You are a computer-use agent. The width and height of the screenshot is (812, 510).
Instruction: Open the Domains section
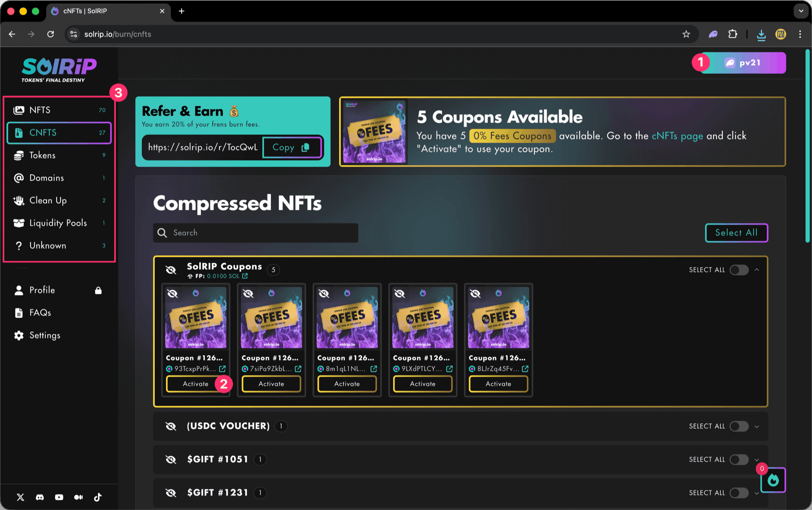(59, 178)
